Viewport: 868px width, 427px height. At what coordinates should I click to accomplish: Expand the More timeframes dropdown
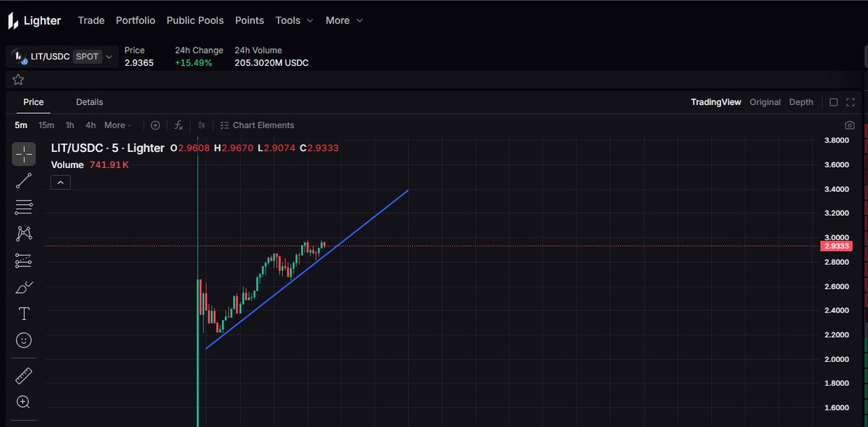[x=118, y=125]
